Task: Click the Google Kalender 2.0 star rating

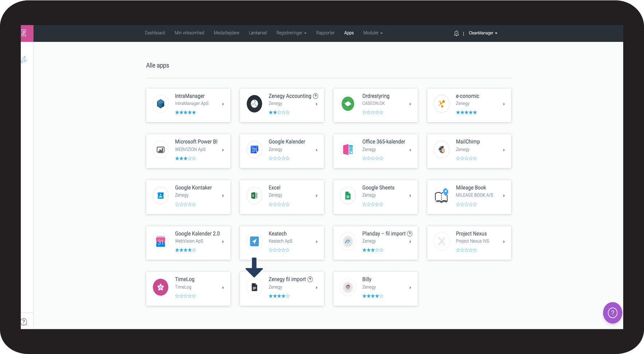Action: (x=186, y=250)
